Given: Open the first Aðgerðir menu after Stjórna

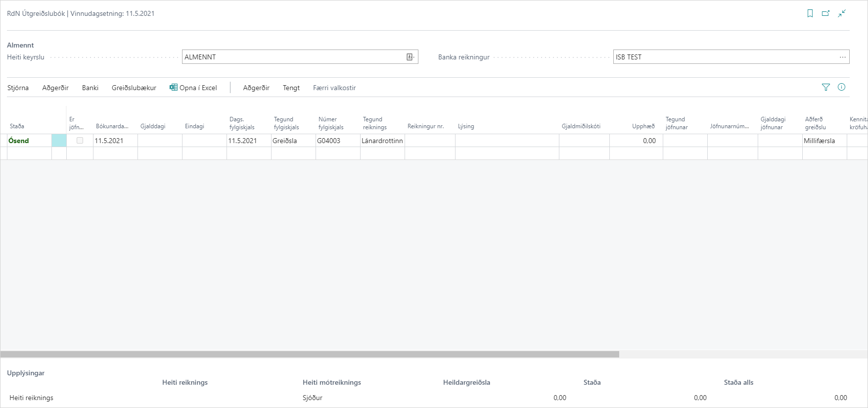Looking at the screenshot, I should [55, 88].
